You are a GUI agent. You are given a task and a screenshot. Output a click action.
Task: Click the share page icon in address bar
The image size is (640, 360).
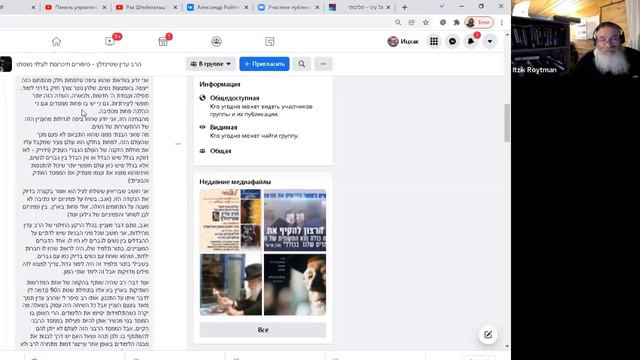click(x=412, y=22)
